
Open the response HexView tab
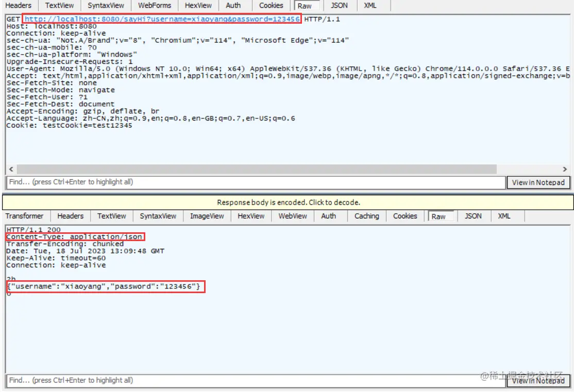coord(251,216)
